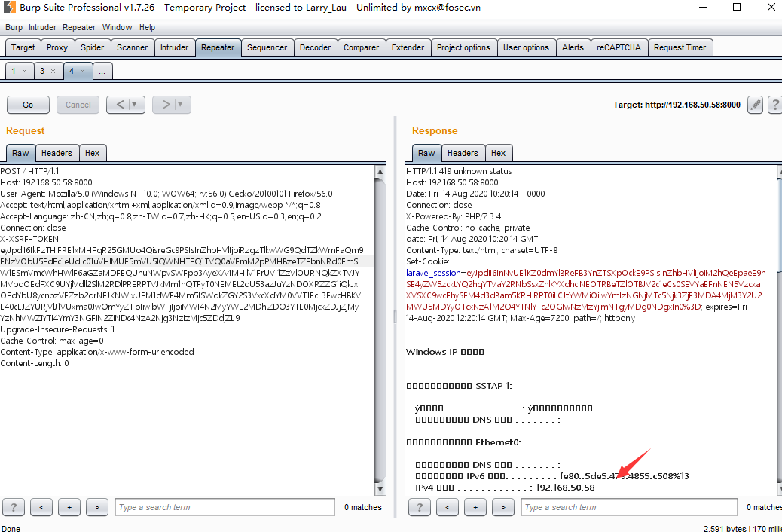
Task: Open the help icon next to Target
Action: 775,105
